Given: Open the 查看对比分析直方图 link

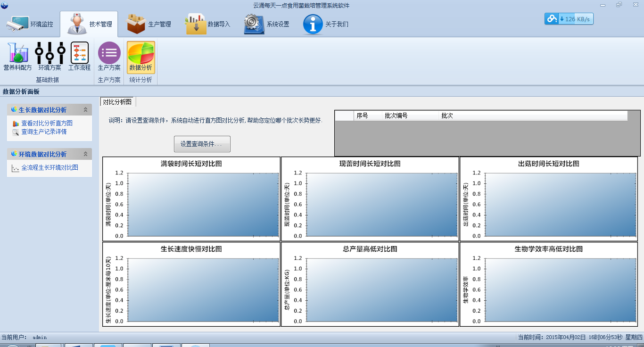Looking at the screenshot, I should point(47,123).
